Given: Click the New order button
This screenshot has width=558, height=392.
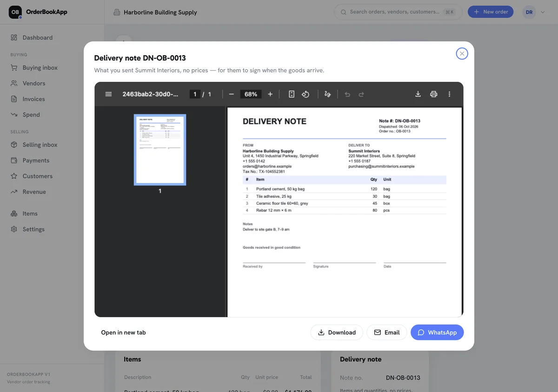Looking at the screenshot, I should click(x=491, y=12).
